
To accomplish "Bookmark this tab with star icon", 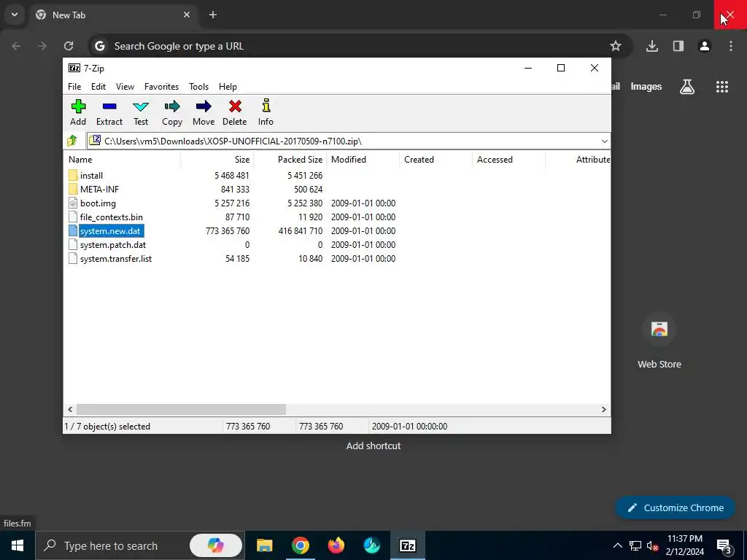I will coord(616,46).
